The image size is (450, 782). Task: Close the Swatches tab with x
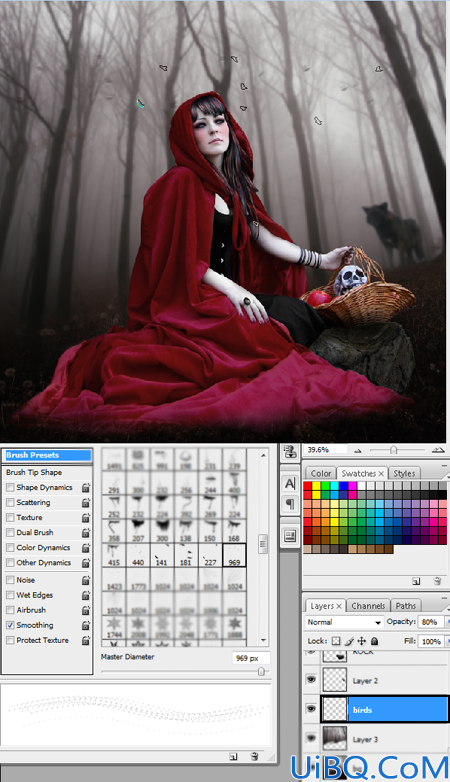pyautogui.click(x=381, y=473)
